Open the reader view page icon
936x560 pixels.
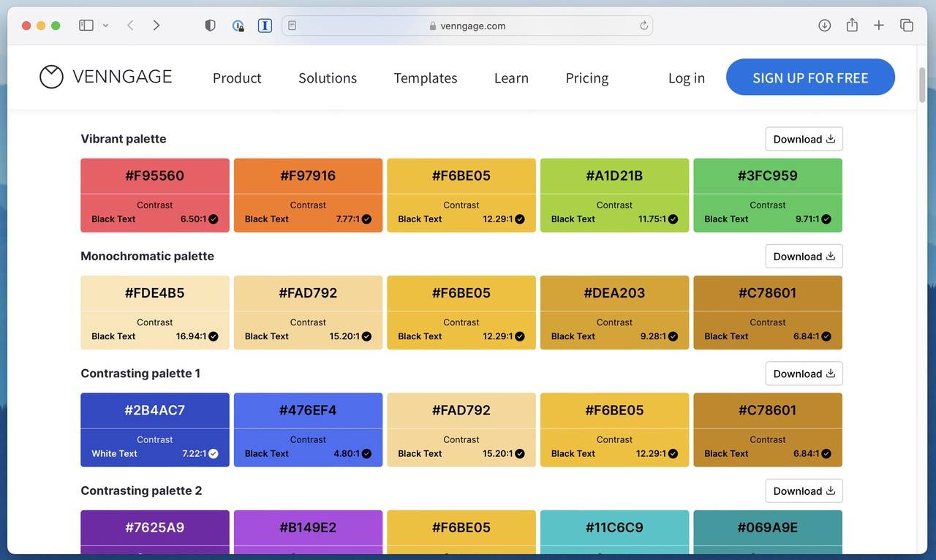[292, 26]
